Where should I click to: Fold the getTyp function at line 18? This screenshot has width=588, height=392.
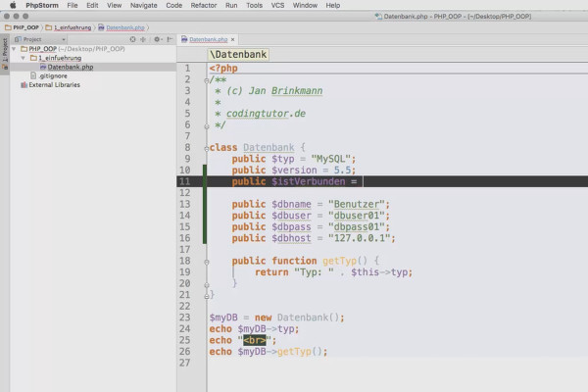206,262
